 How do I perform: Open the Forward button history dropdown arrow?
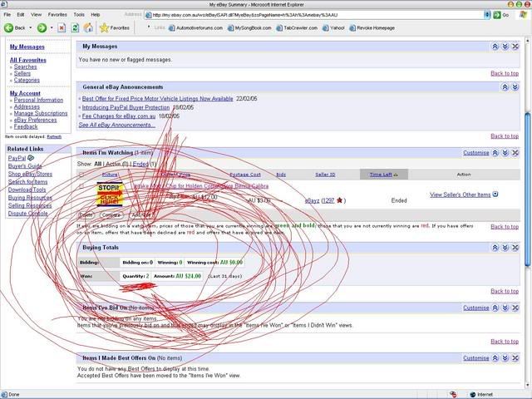click(52, 27)
